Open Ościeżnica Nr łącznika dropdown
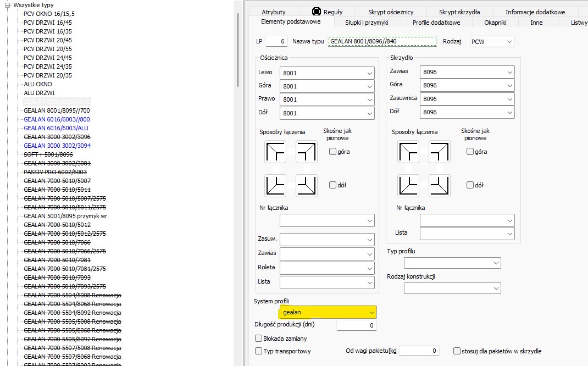The width and height of the screenshot is (588, 366). 327,220
